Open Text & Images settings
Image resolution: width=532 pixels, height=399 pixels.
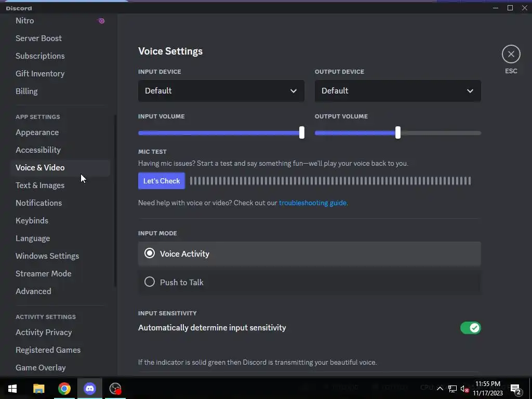[x=40, y=185]
